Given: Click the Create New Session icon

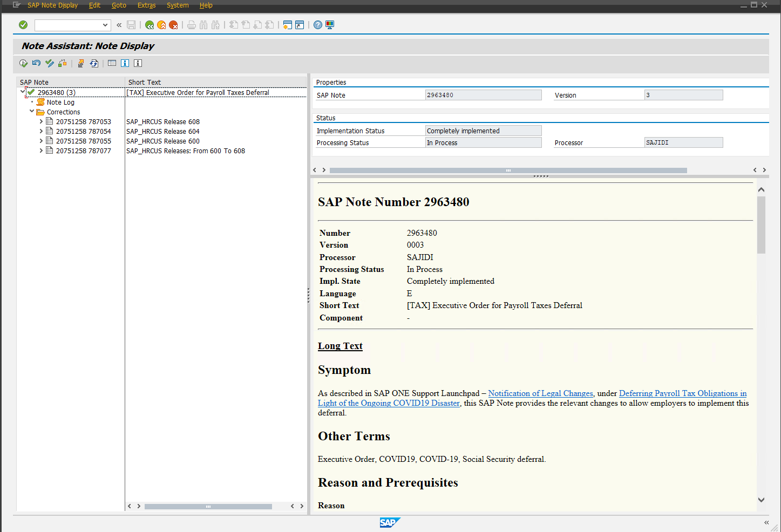Looking at the screenshot, I should pyautogui.click(x=288, y=25).
